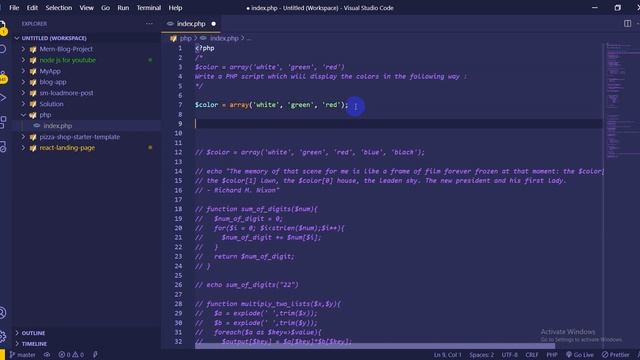The image size is (640, 360).
Task: Collapse the php folder
Action: click(x=23, y=115)
